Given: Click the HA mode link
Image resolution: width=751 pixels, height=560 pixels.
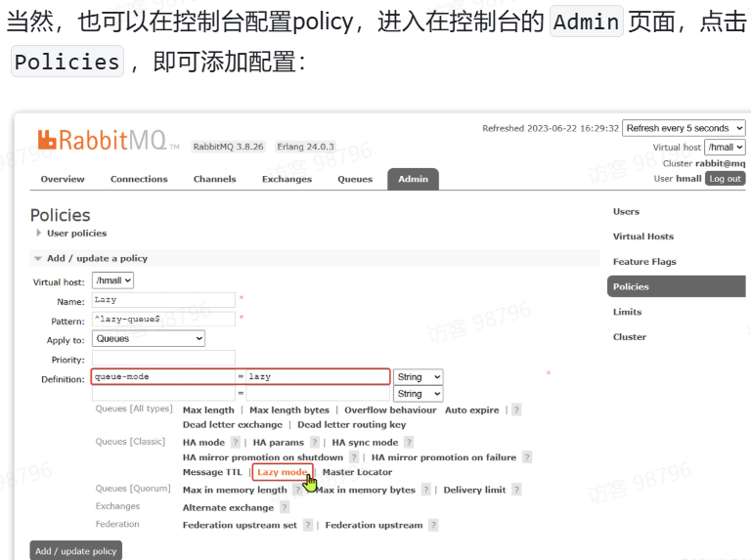Looking at the screenshot, I should tap(203, 443).
